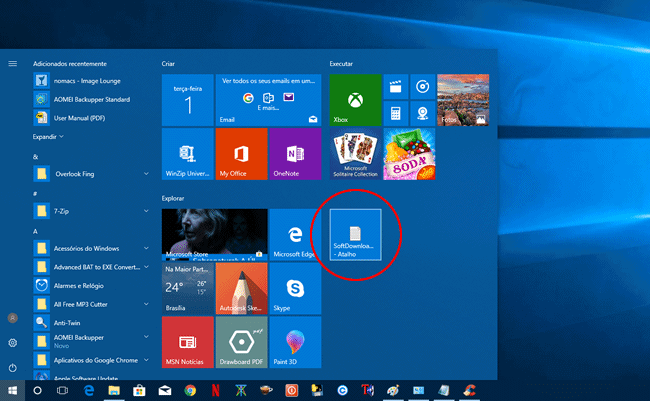Launch the OneNote tile
Viewport: 650px width, 401px height.
coord(295,152)
